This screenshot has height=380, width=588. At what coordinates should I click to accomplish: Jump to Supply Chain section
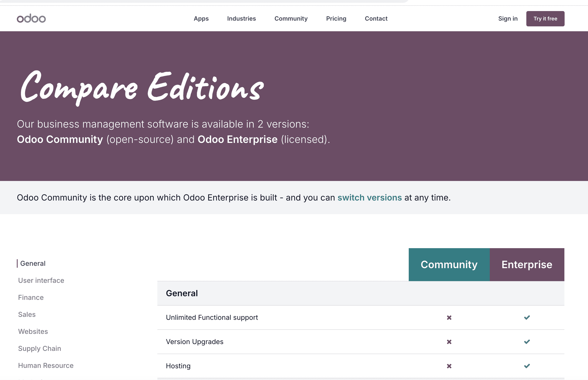pyautogui.click(x=40, y=349)
